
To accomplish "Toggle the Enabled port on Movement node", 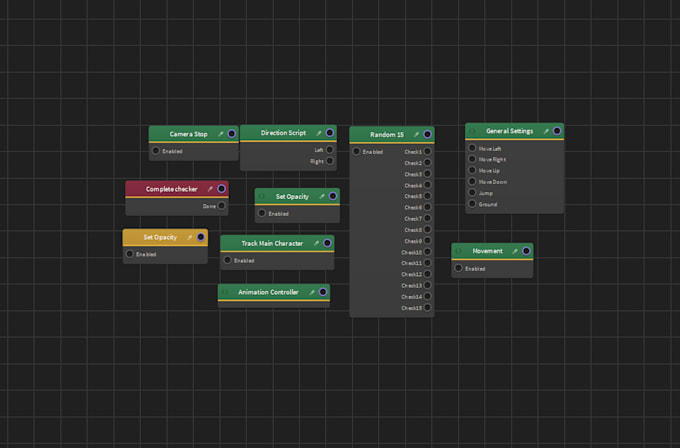I will (x=459, y=268).
